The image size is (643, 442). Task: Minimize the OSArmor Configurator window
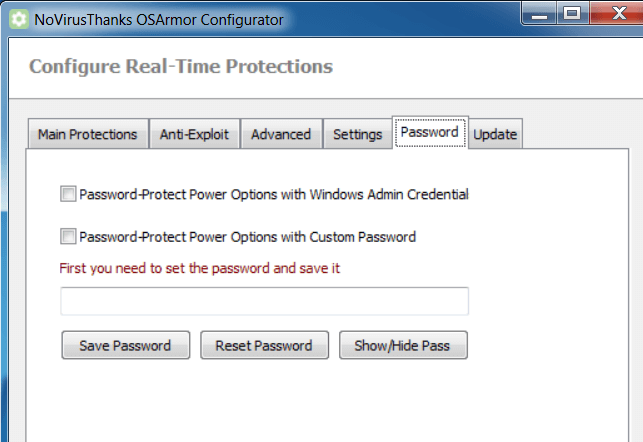click(x=539, y=14)
